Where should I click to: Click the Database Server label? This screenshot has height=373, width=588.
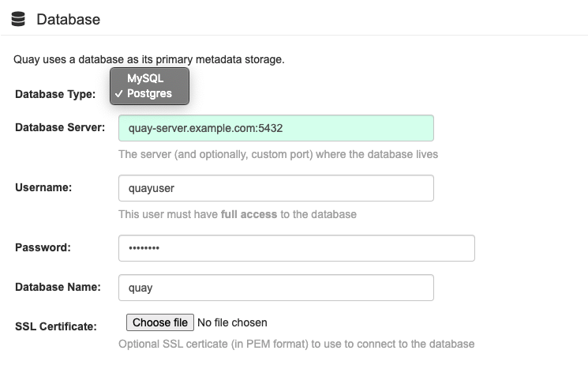coord(60,126)
